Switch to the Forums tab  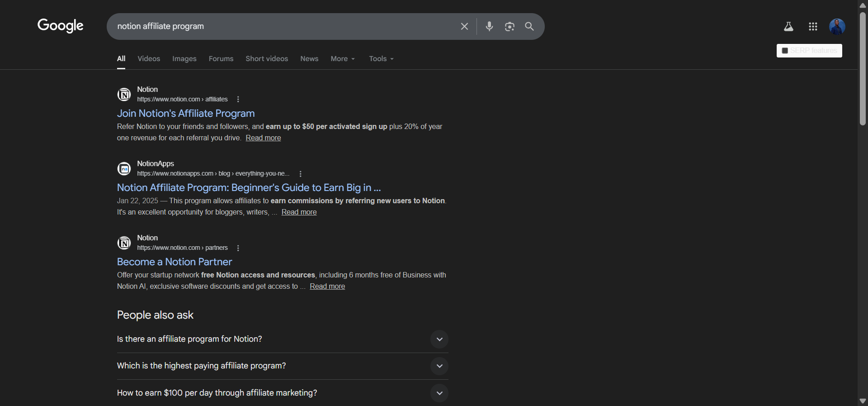[x=221, y=59]
